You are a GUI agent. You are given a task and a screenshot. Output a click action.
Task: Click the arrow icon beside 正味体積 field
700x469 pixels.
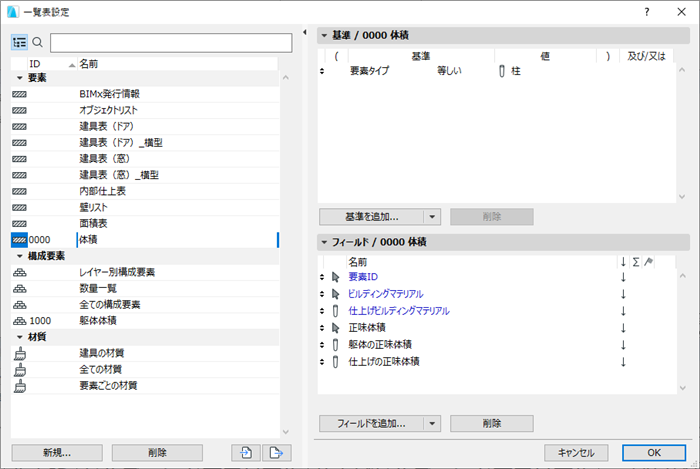click(336, 328)
